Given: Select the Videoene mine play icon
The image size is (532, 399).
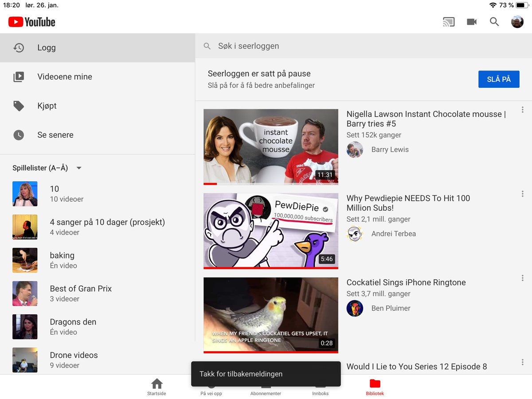Looking at the screenshot, I should (19, 77).
